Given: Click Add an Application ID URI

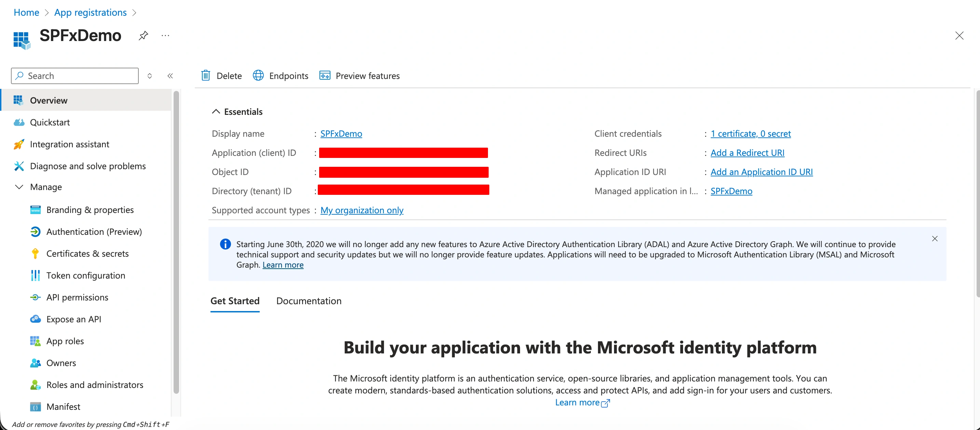Looking at the screenshot, I should click(x=761, y=172).
